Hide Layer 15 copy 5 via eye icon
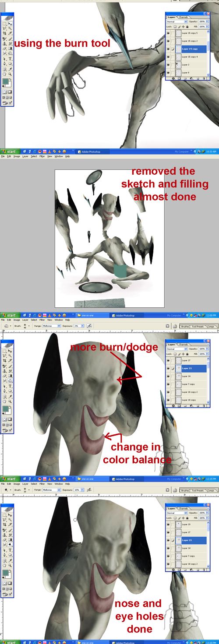 click(168, 33)
